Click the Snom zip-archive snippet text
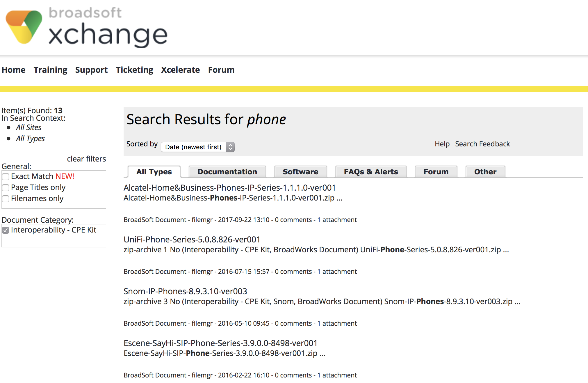This screenshot has width=588, height=383. [322, 302]
